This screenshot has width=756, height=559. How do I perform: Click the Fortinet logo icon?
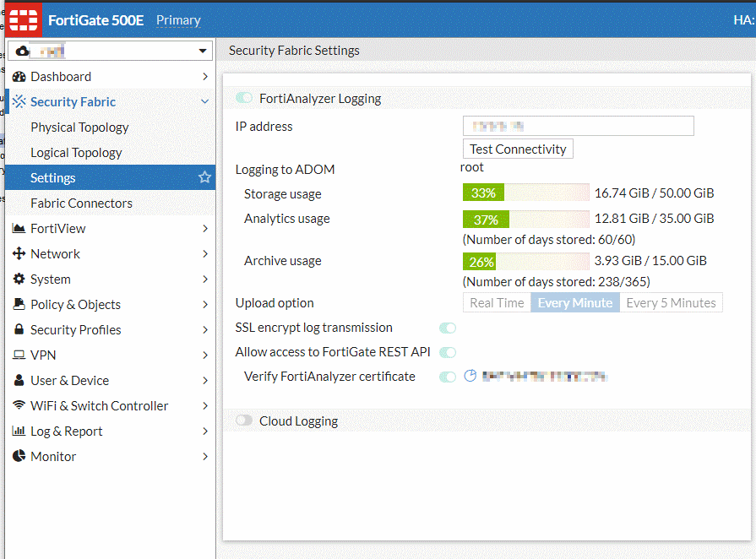[23, 19]
